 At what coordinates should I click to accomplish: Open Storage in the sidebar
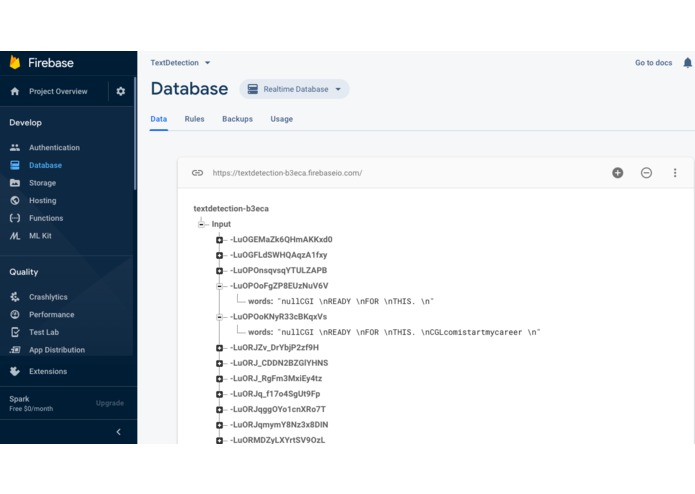click(x=43, y=183)
